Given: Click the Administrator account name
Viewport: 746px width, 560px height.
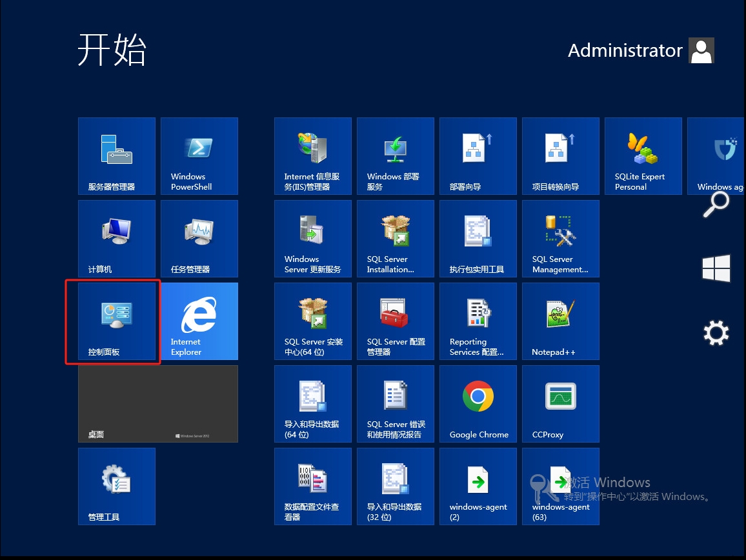Looking at the screenshot, I should [x=625, y=50].
